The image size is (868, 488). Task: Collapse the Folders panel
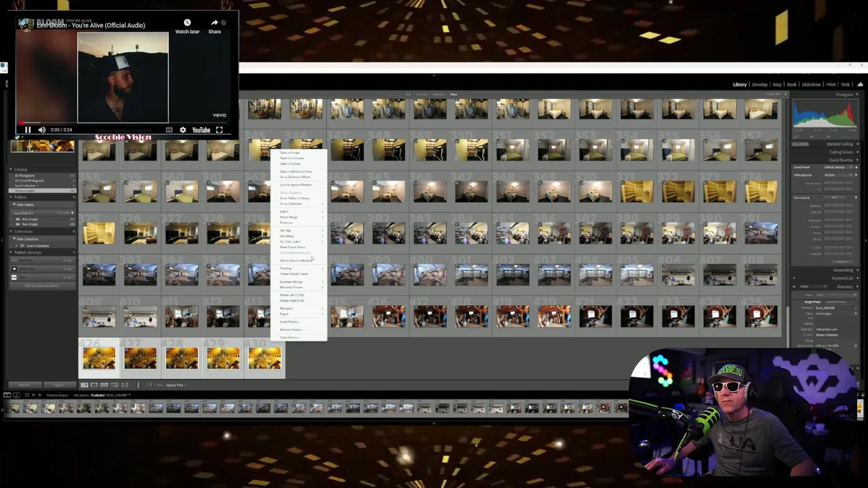point(11,197)
